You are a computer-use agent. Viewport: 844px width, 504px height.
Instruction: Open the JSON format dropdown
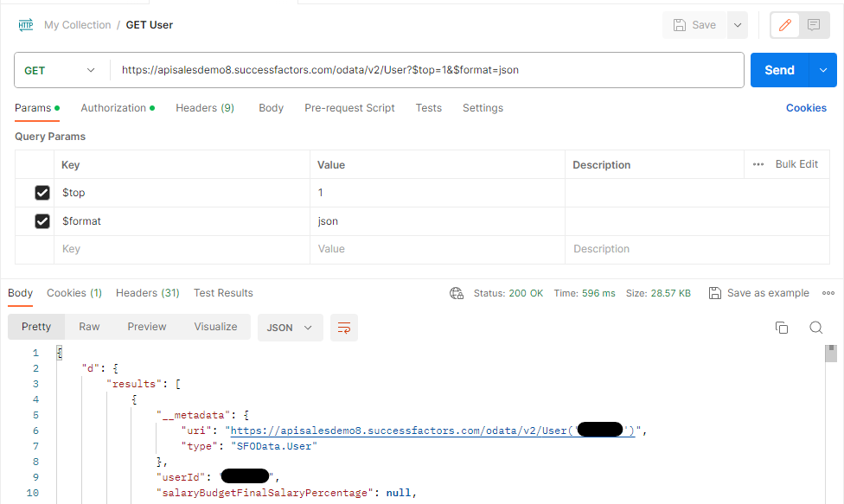point(290,328)
